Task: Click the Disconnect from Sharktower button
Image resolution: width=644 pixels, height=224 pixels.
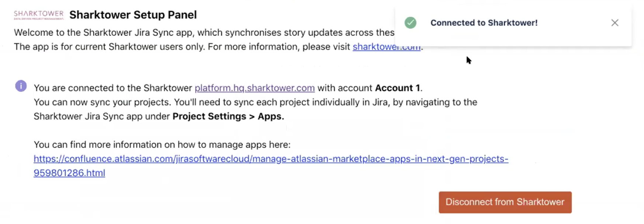Action: pos(505,202)
